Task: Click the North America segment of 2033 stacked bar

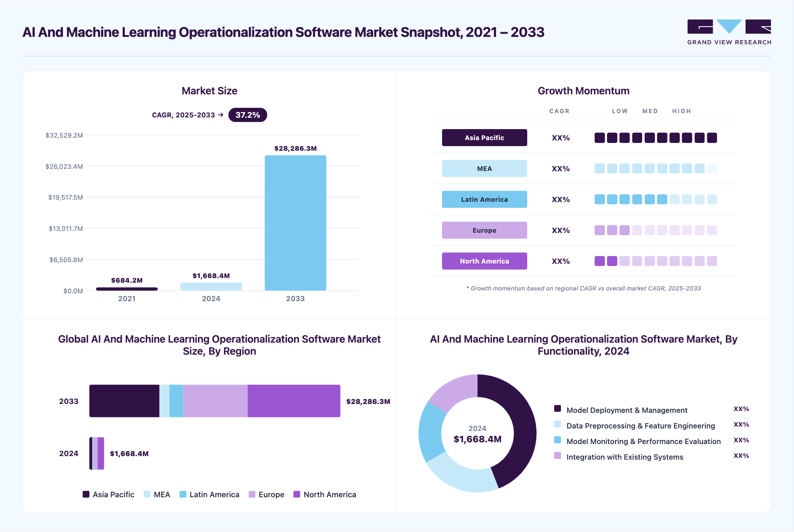Action: click(x=294, y=401)
